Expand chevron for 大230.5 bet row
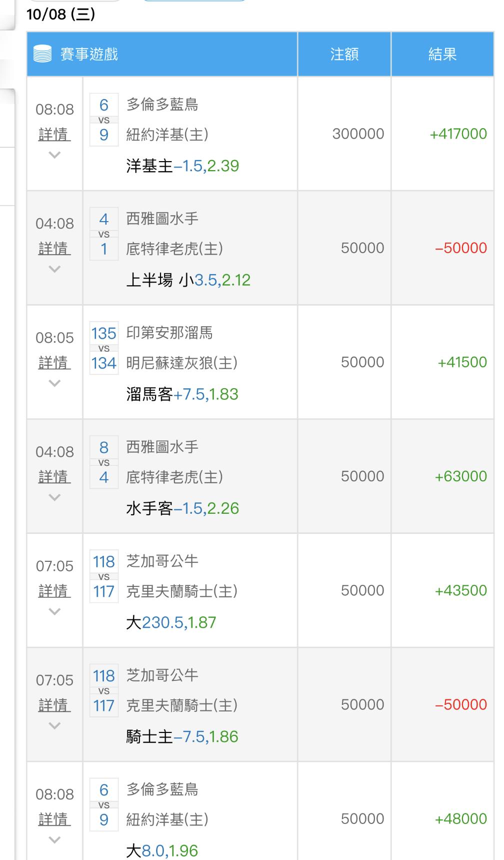Image resolution: width=504 pixels, height=860 pixels. click(54, 611)
